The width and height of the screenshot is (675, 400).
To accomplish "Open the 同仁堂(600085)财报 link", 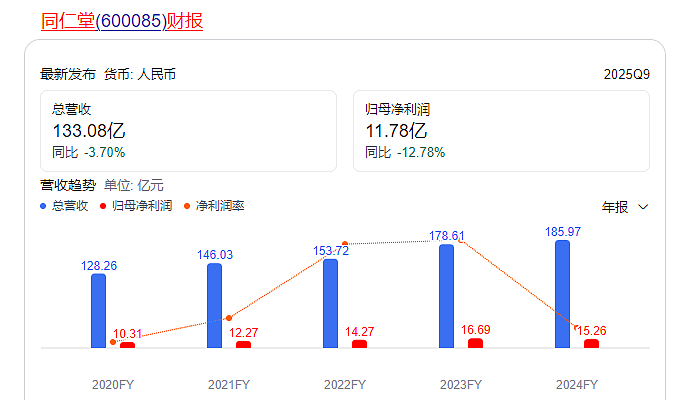I will [x=122, y=21].
